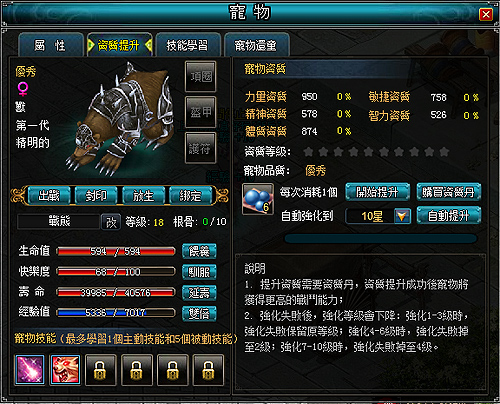Click the 購買資質丹 buy button
Viewport: 500px width, 404px height.
pos(449,192)
